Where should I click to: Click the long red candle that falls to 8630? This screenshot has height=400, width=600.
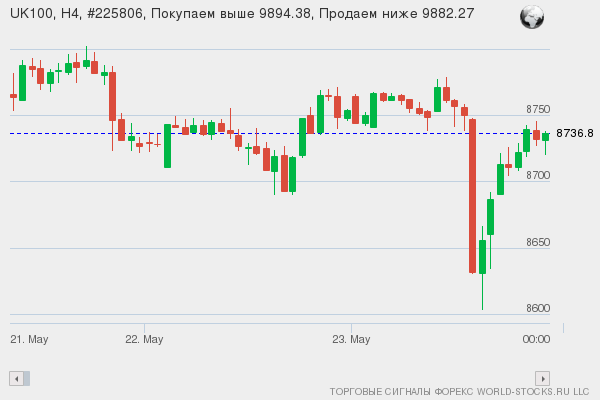[473, 196]
